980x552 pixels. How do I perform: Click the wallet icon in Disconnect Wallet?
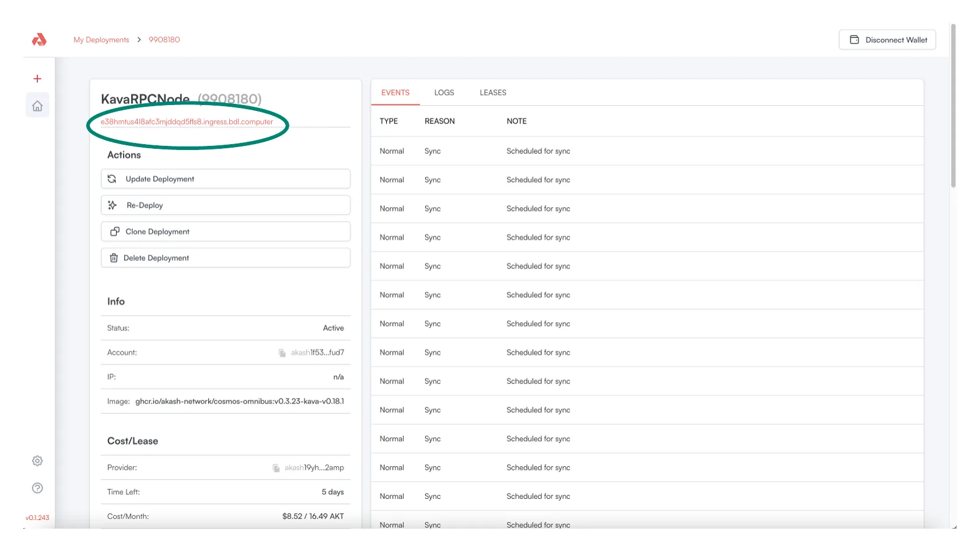(854, 40)
